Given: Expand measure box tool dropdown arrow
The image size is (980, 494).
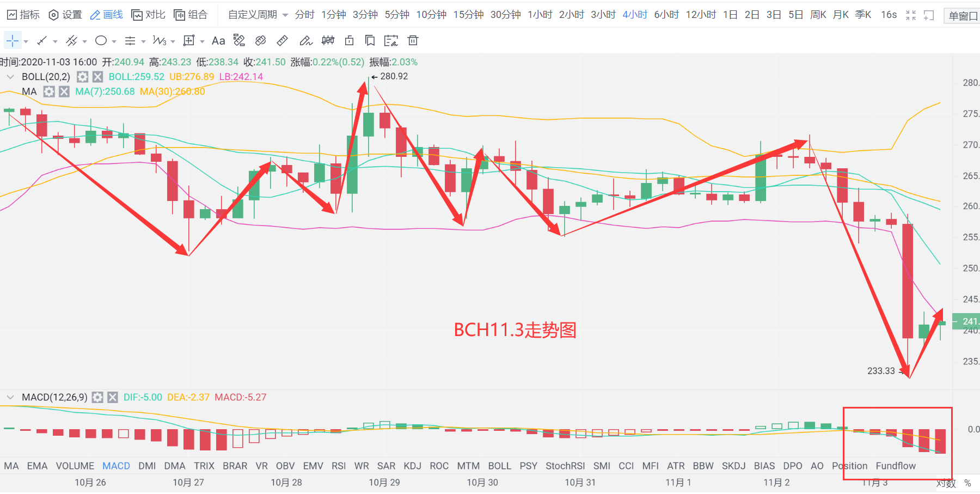Looking at the screenshot, I should [202, 41].
